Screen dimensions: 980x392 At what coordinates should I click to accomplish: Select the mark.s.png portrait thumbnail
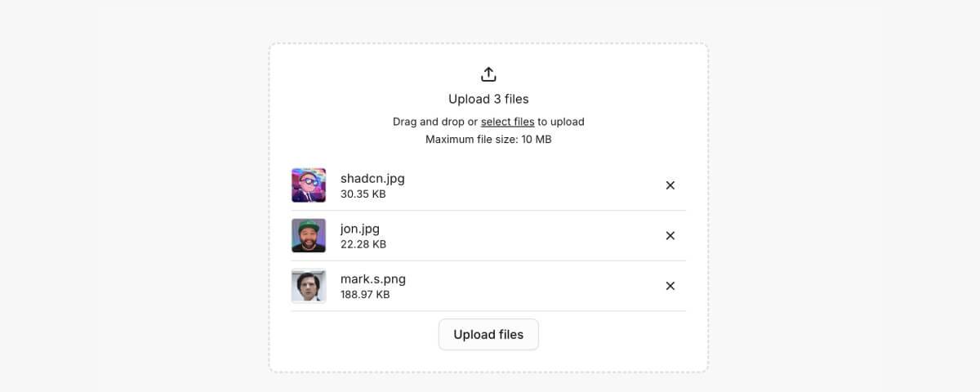(309, 286)
